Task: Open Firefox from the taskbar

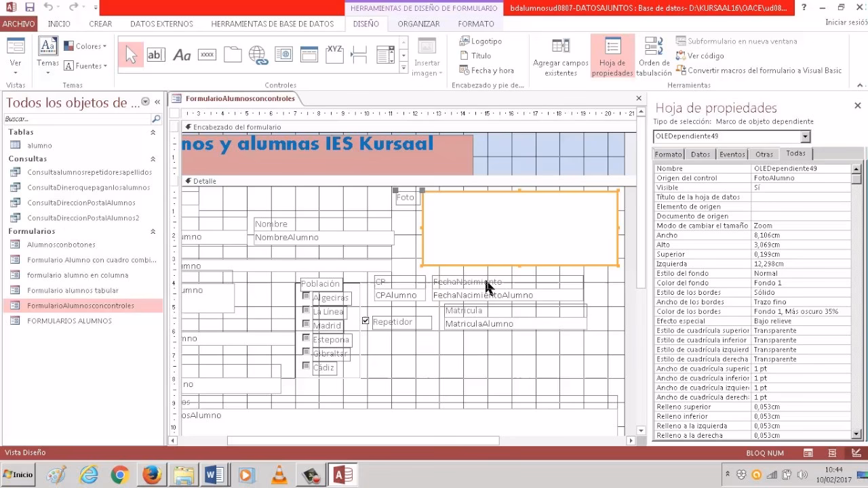Action: pos(152,475)
